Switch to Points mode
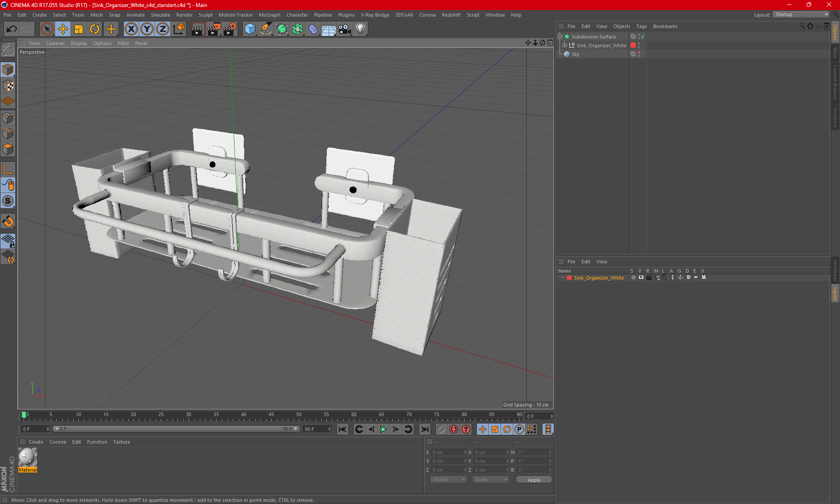Screen dimensions: 840x504 click(x=8, y=118)
